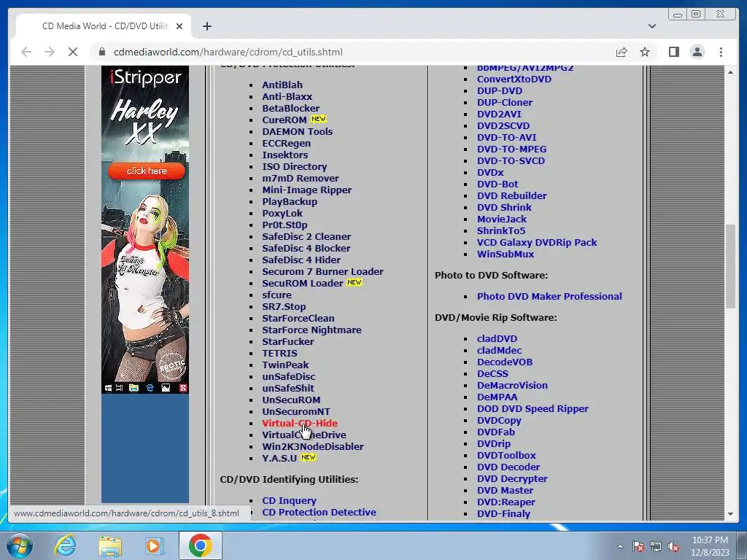Open the DVDToolbox link

click(x=506, y=455)
